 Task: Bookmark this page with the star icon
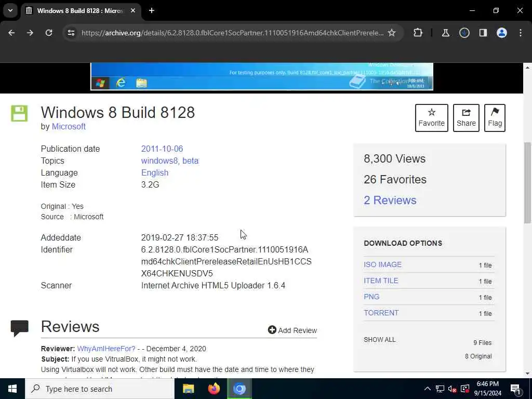[392, 33]
